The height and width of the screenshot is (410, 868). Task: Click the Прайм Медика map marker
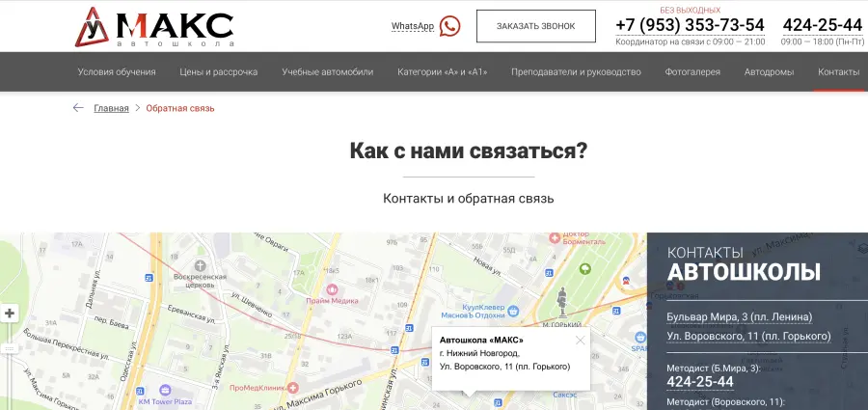[x=333, y=288]
